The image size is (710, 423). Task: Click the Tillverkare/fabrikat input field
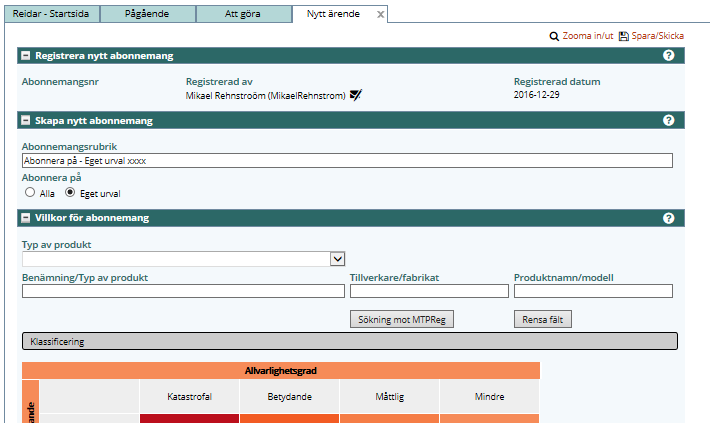point(429,291)
